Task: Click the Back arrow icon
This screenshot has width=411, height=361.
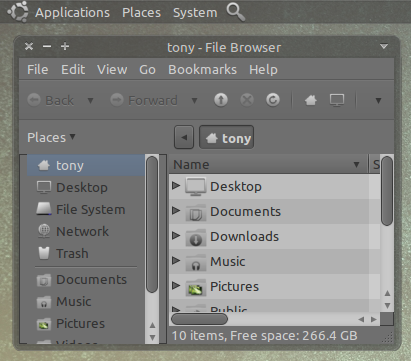Action: pos(34,100)
